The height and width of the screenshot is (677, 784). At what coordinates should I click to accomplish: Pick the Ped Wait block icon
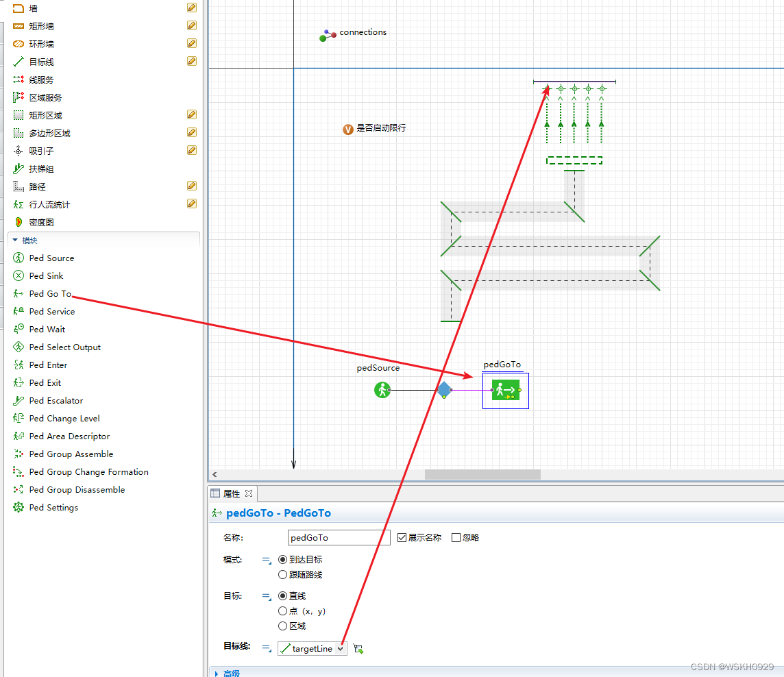coord(19,329)
